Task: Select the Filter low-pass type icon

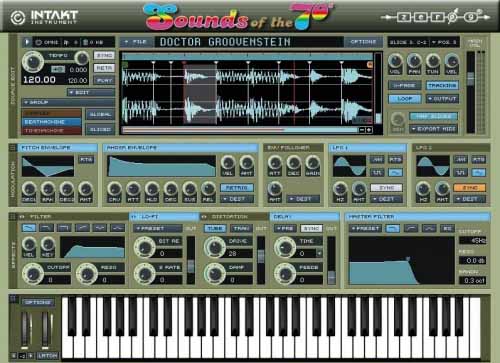Action: tap(29, 228)
